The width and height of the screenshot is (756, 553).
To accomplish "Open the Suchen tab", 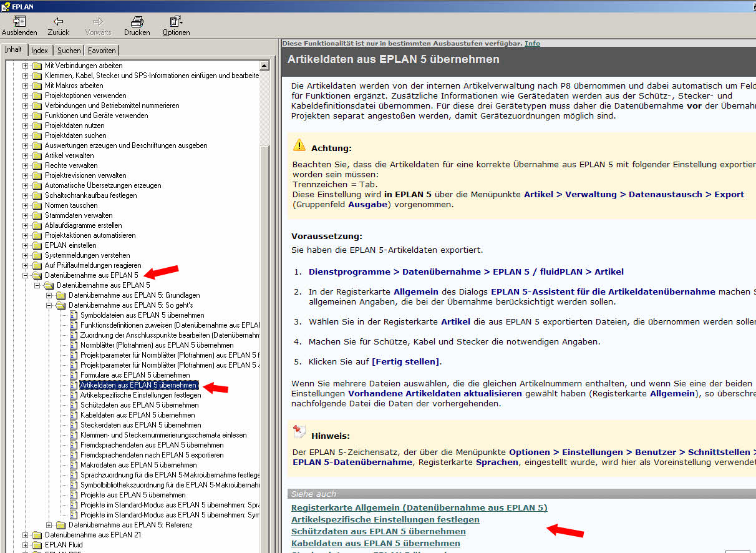I will click(69, 51).
